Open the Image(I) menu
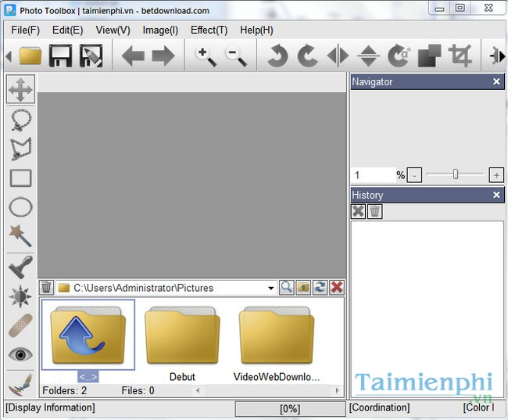 [160, 31]
